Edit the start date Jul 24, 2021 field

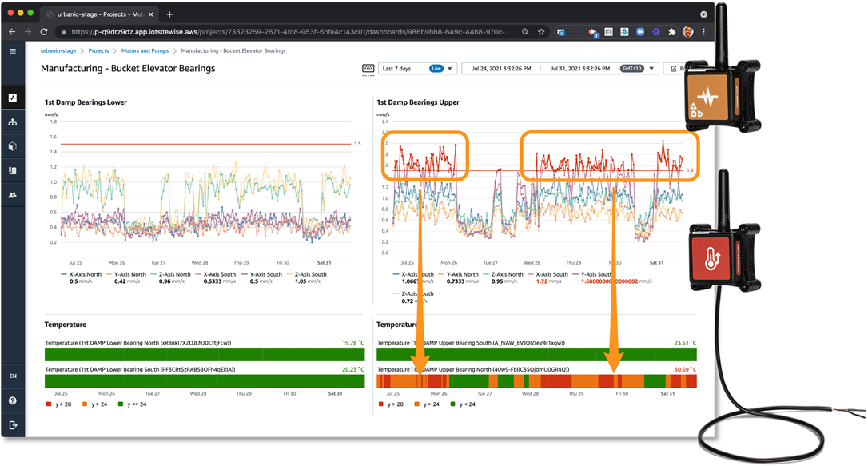pyautogui.click(x=501, y=69)
